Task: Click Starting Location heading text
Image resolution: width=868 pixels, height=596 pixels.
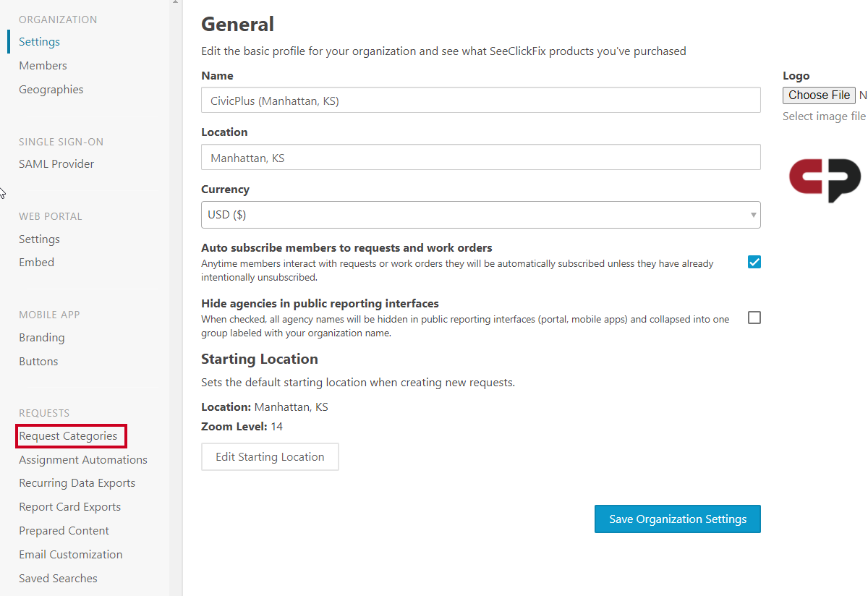Action: 260,359
